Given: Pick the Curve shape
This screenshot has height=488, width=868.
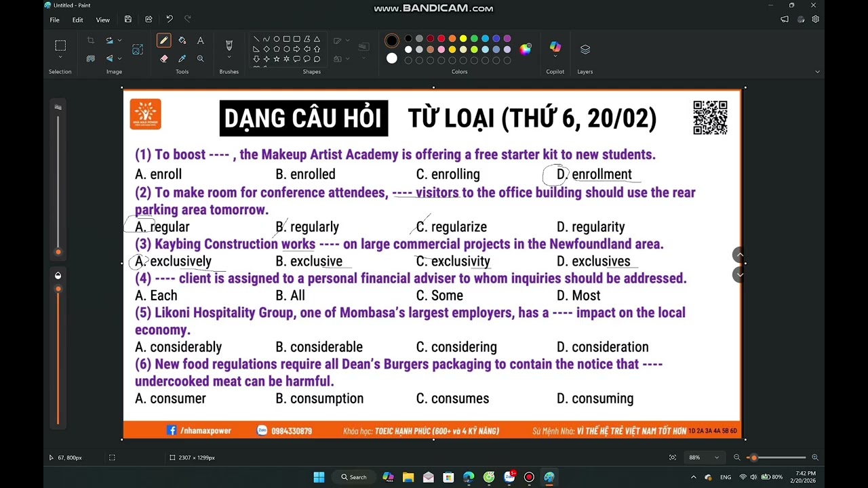Looking at the screenshot, I should (x=266, y=39).
